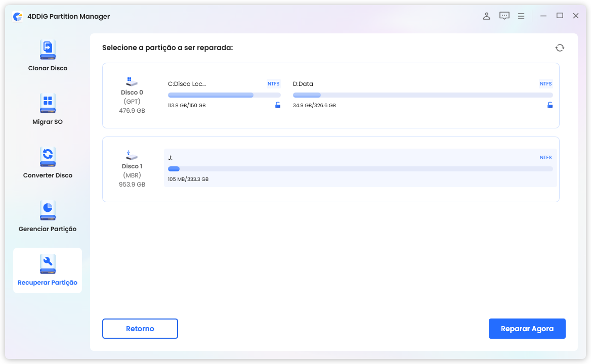
Task: Click the Reparar Agora button
Action: tap(527, 329)
